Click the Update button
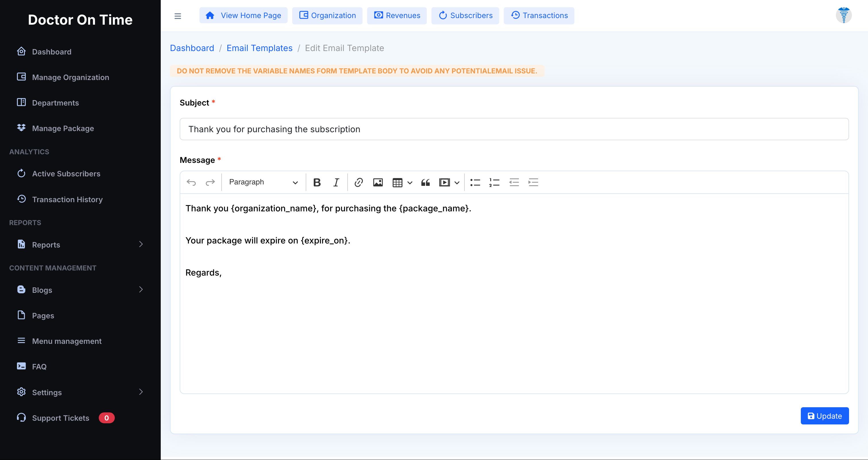 825,416
